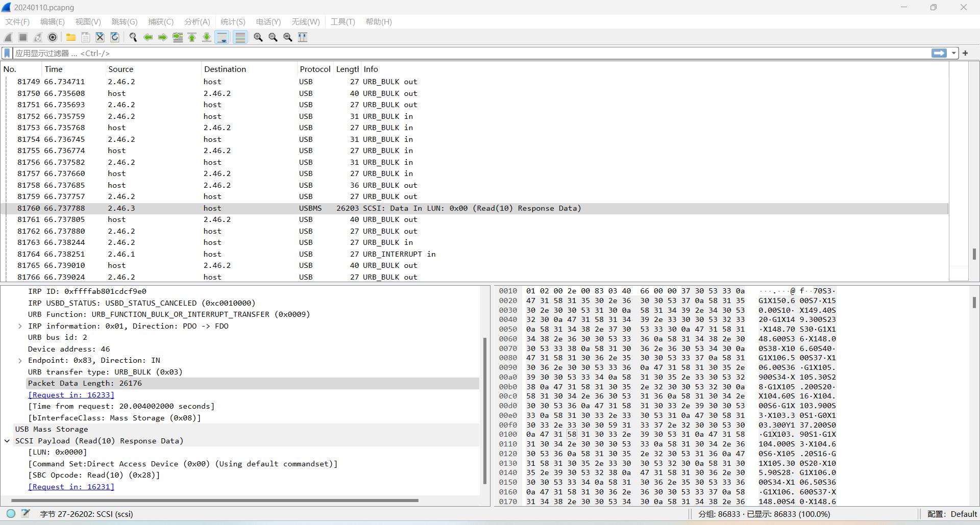980x525 pixels.
Task: Open the capture options gear icon
Action: click(x=53, y=37)
